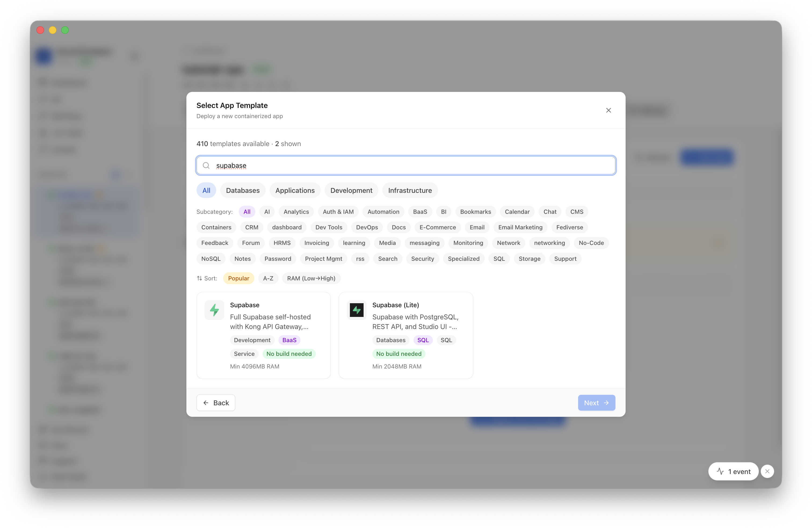Filter by Containers subcategory
Viewport: 812px width, 528px height.
tap(216, 227)
